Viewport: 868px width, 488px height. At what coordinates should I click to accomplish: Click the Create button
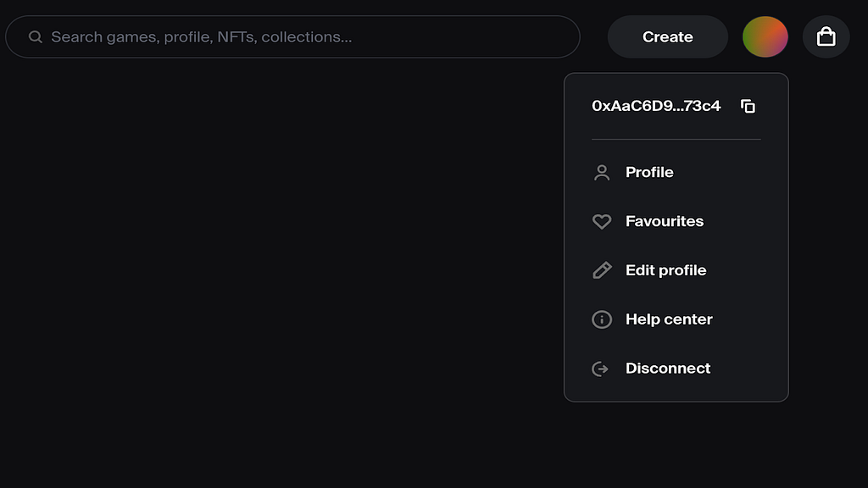(x=668, y=36)
